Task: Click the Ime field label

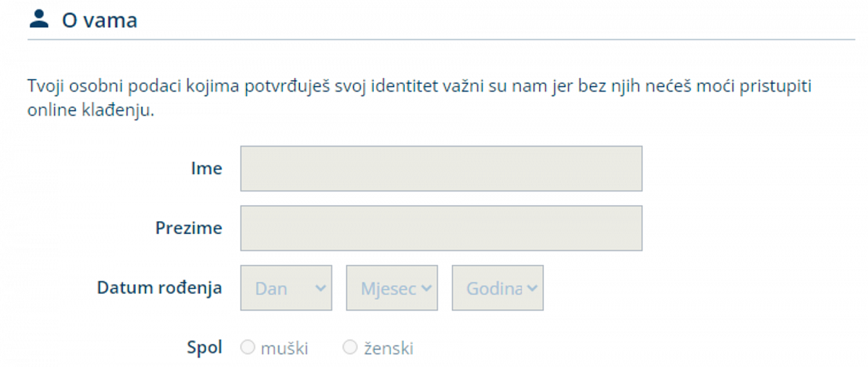Action: 206,168
